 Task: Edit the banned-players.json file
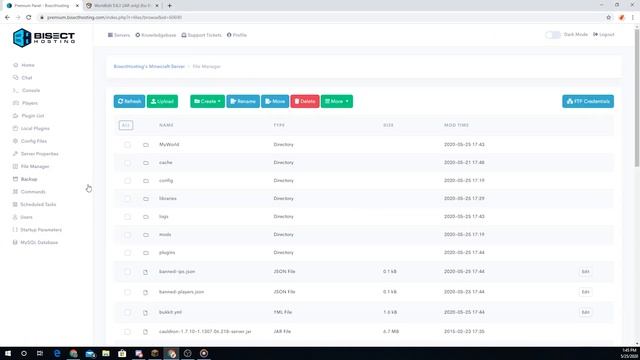click(585, 292)
